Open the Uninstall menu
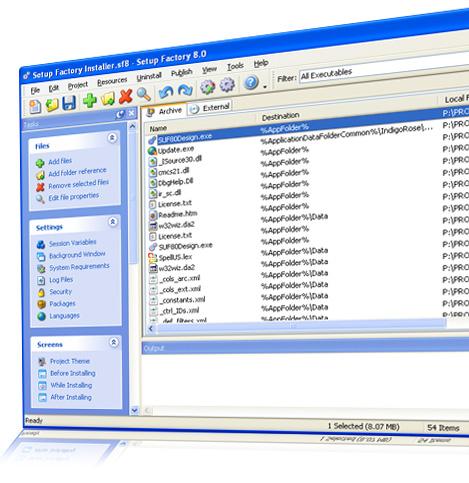The height and width of the screenshot is (483, 469). pyautogui.click(x=149, y=77)
